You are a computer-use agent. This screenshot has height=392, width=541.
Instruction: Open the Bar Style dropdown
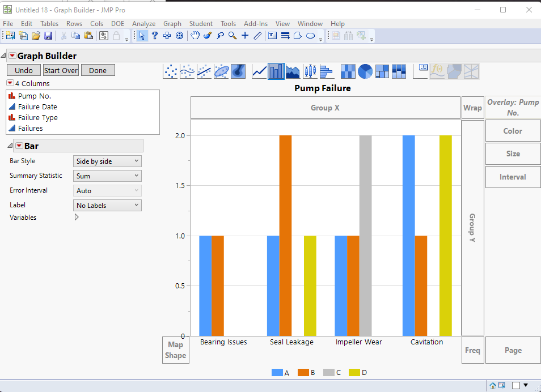pyautogui.click(x=107, y=161)
